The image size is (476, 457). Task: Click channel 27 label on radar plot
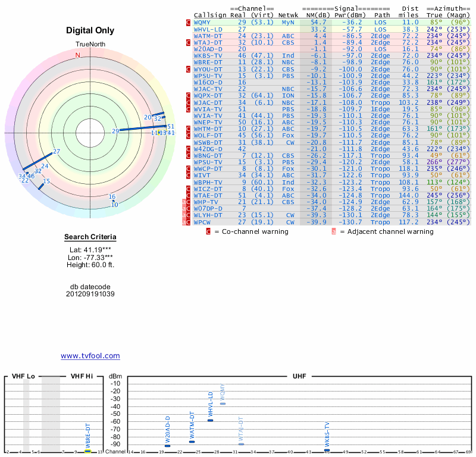click(x=57, y=152)
